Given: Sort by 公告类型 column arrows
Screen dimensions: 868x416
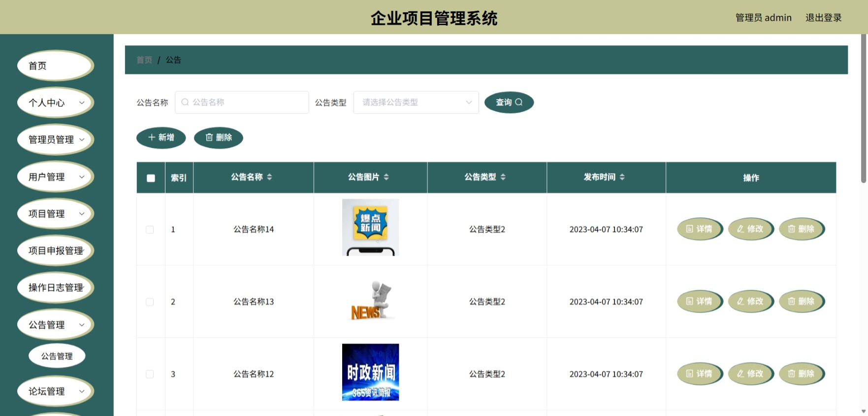Looking at the screenshot, I should (503, 177).
